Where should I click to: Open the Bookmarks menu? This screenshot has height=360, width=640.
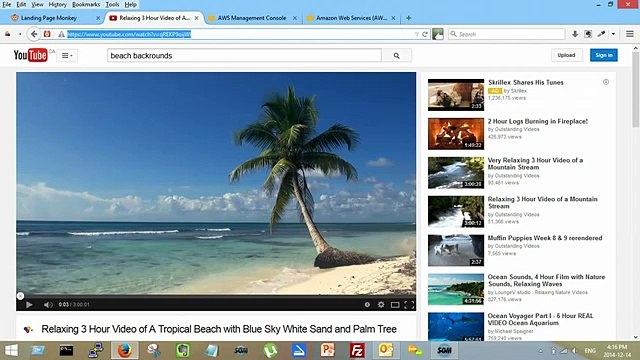click(x=86, y=4)
